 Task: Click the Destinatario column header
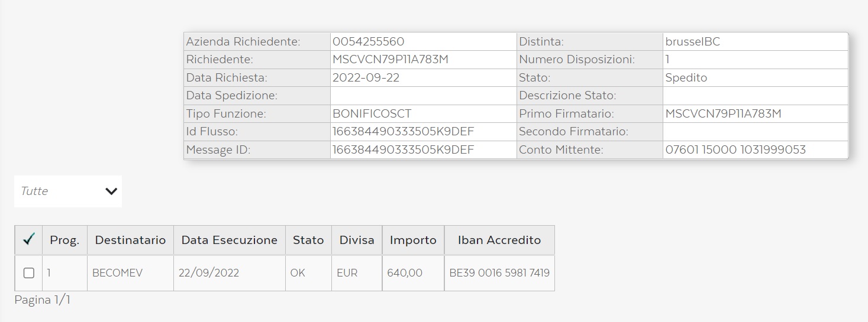click(x=130, y=240)
